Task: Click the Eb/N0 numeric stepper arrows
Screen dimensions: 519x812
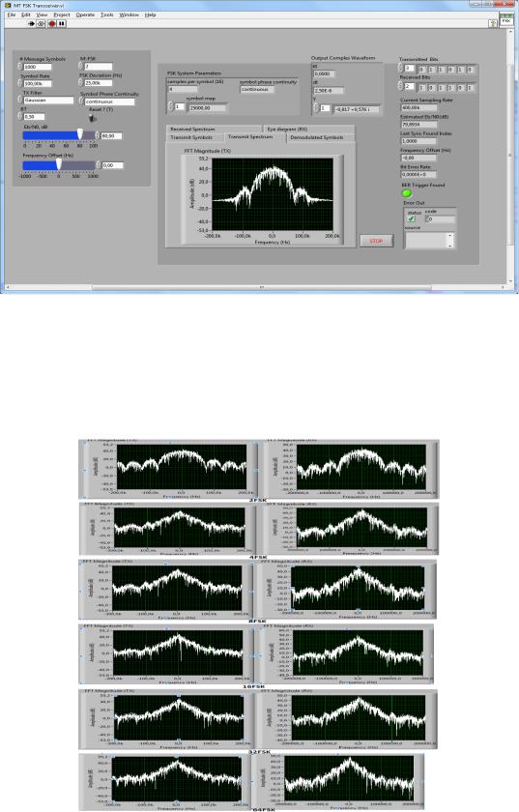Action: (98, 135)
